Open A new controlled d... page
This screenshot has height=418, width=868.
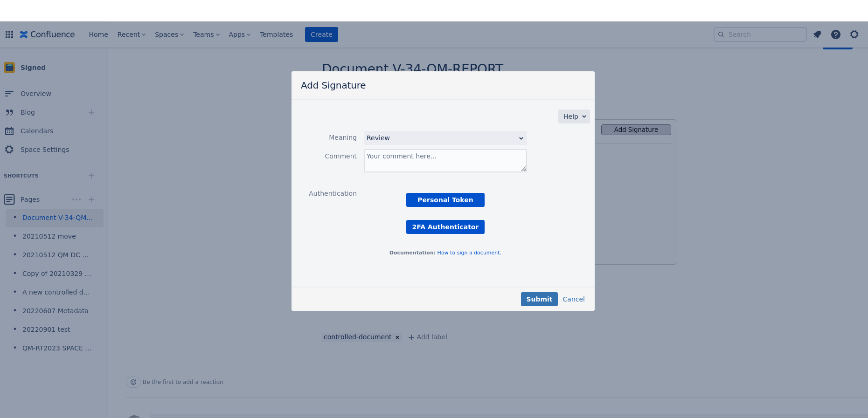(x=56, y=292)
